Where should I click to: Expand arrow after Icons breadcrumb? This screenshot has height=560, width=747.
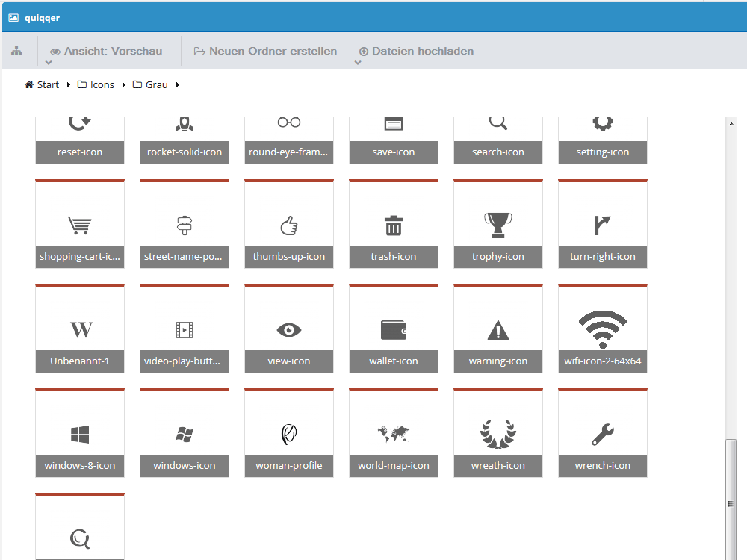point(124,85)
